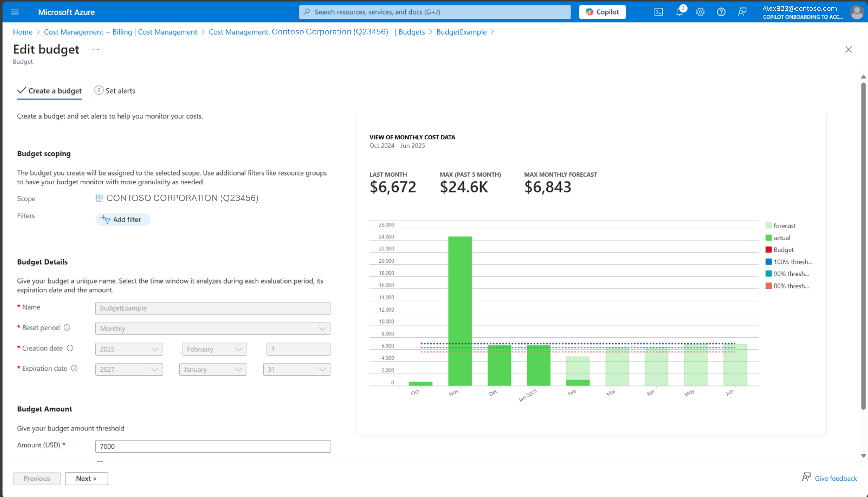Click the Next button
This screenshot has height=497, width=868.
86,478
